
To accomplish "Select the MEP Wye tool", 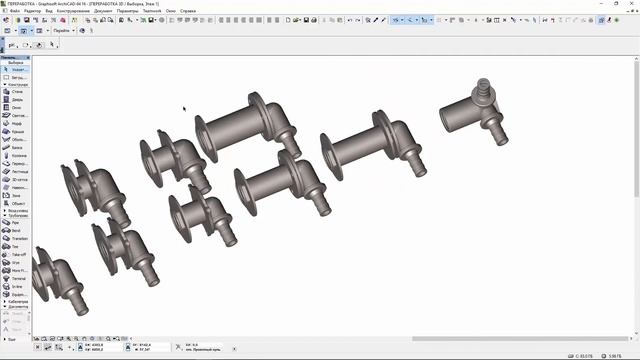I will tap(15, 262).
